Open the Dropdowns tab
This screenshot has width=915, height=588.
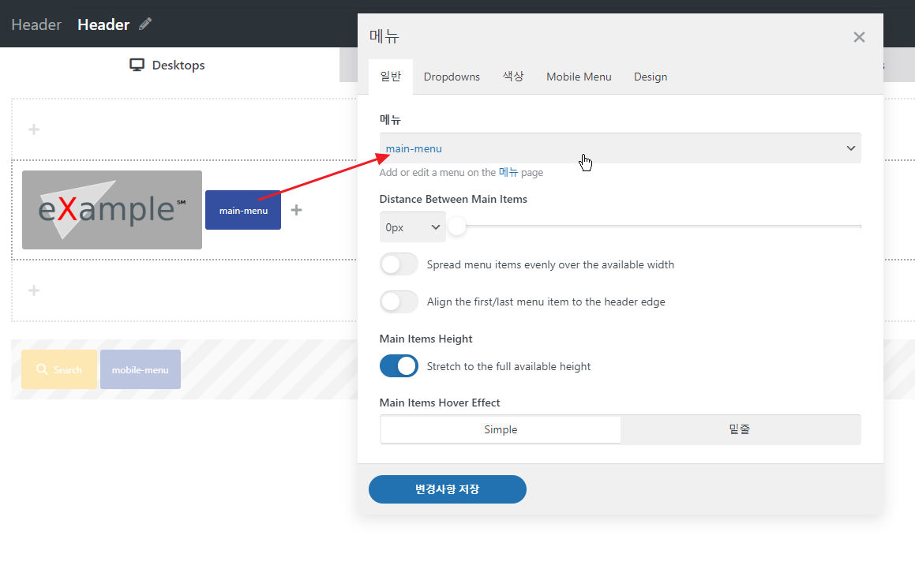tap(452, 77)
